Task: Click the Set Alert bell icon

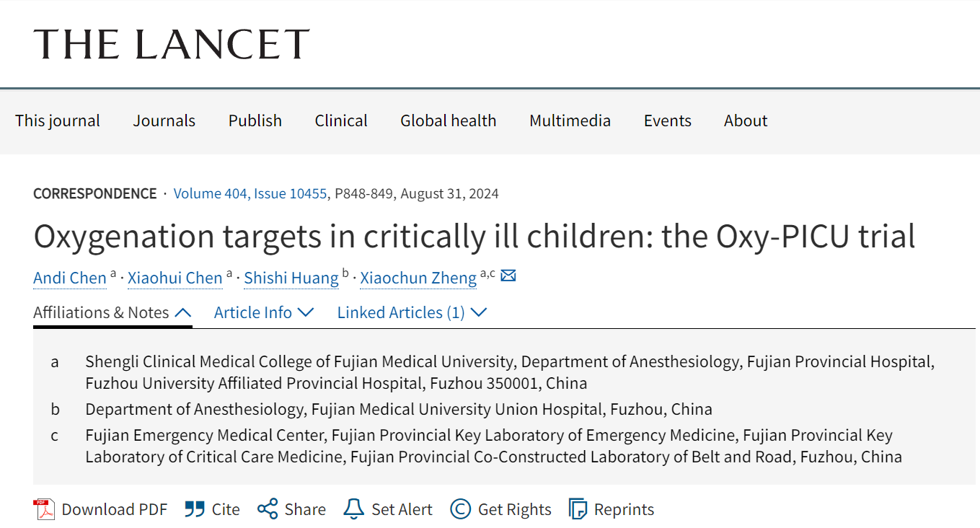Action: 353,509
